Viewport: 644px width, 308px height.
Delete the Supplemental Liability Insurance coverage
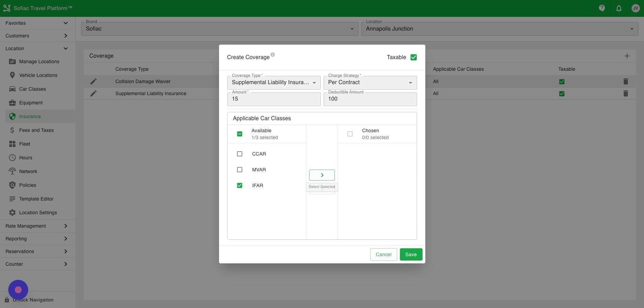[626, 93]
